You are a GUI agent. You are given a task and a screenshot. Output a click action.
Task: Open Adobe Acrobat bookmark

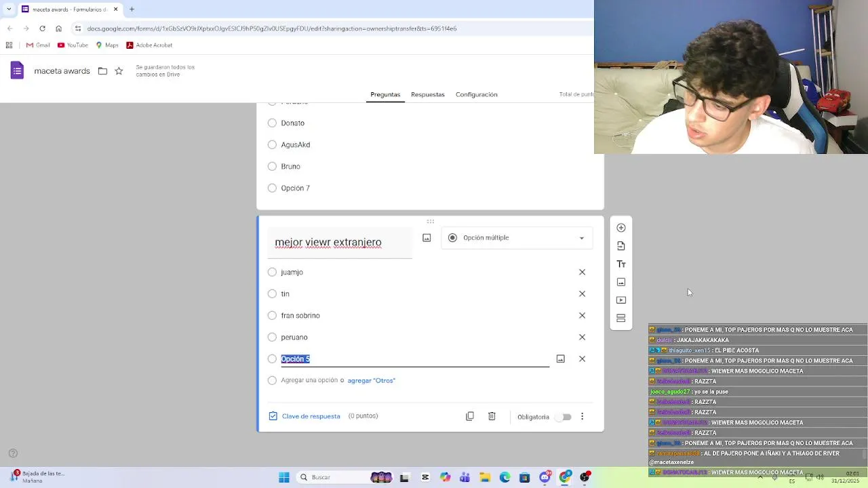(x=149, y=45)
